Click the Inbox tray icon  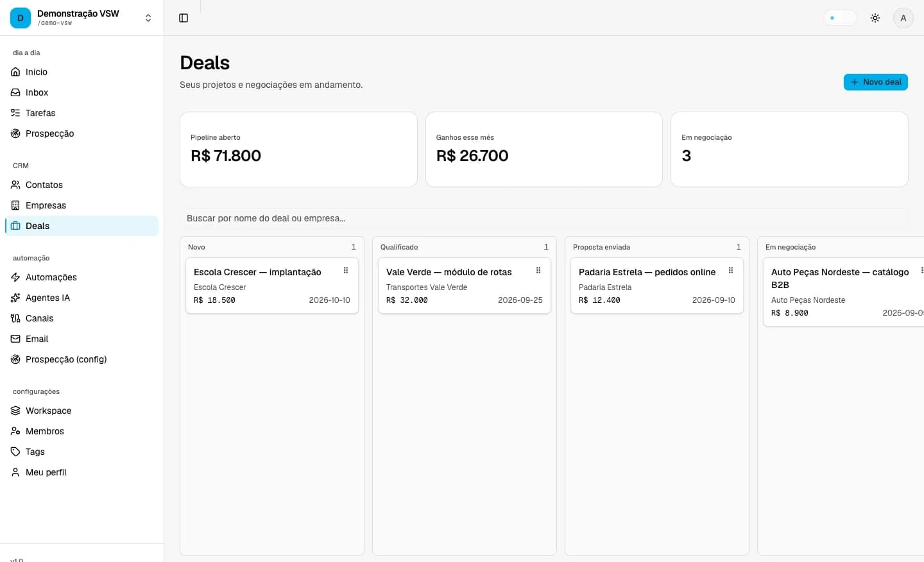click(15, 92)
